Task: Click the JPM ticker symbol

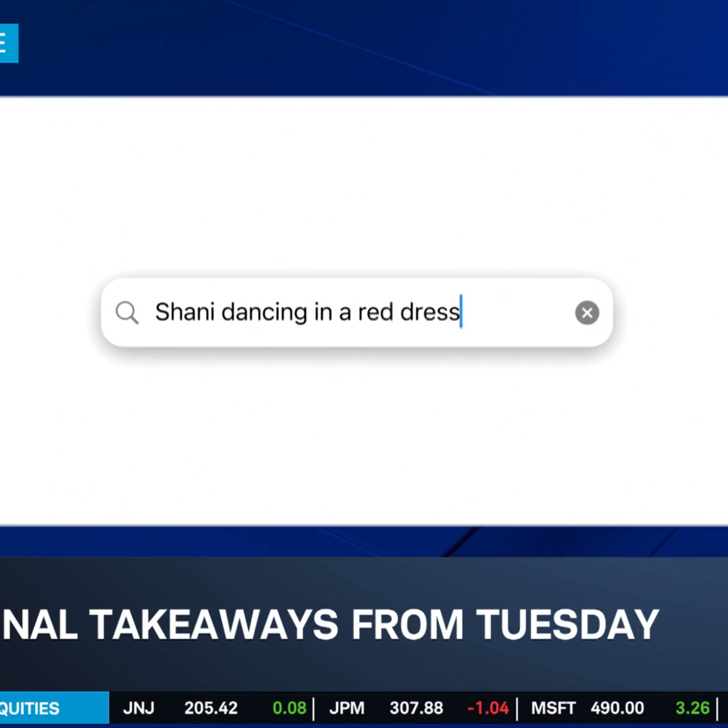Action: click(x=347, y=708)
